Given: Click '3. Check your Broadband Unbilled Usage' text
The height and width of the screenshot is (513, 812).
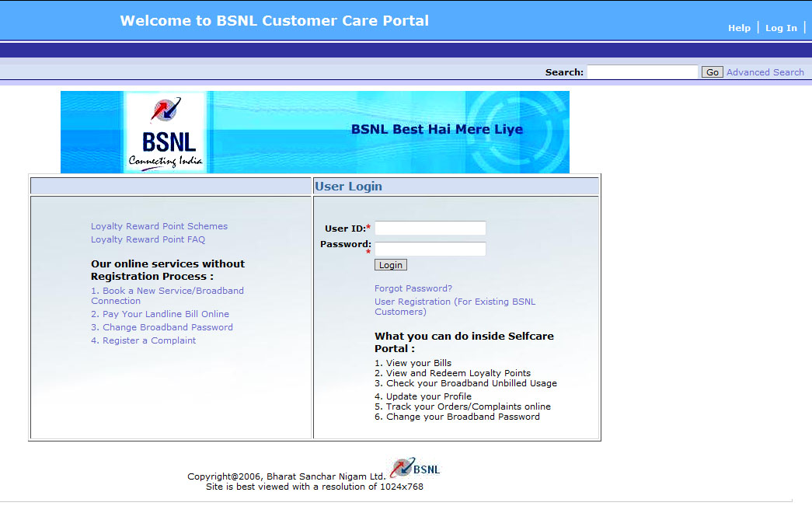Looking at the screenshot, I should tap(465, 383).
